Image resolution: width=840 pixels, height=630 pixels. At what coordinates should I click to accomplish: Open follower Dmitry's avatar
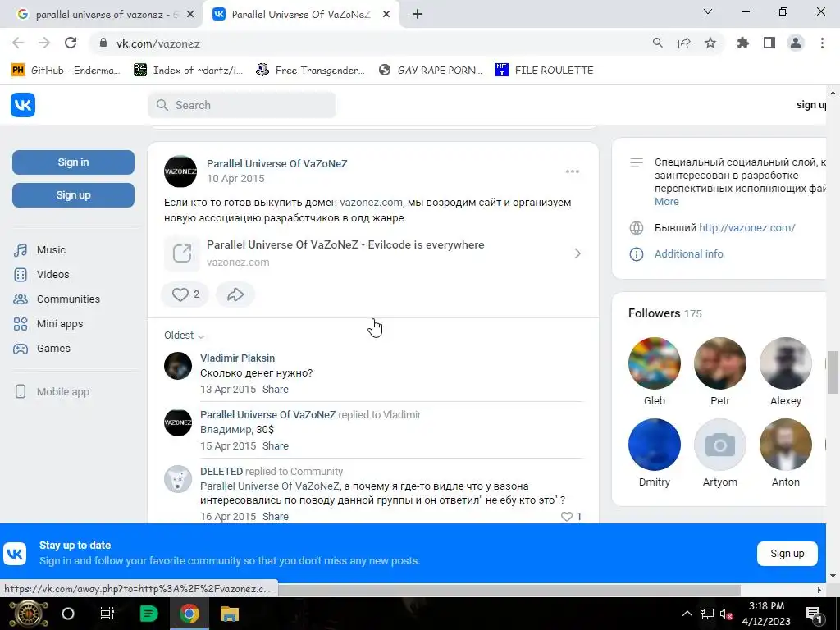(654, 445)
